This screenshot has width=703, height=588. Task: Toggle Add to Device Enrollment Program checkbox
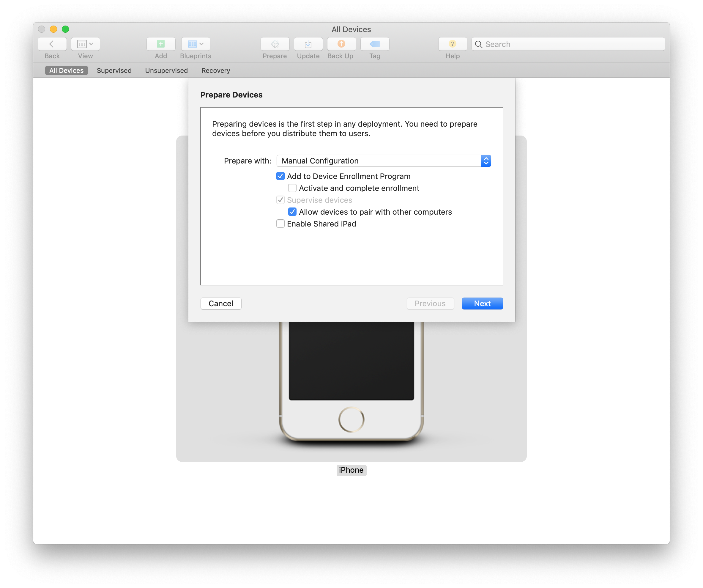pyautogui.click(x=280, y=176)
